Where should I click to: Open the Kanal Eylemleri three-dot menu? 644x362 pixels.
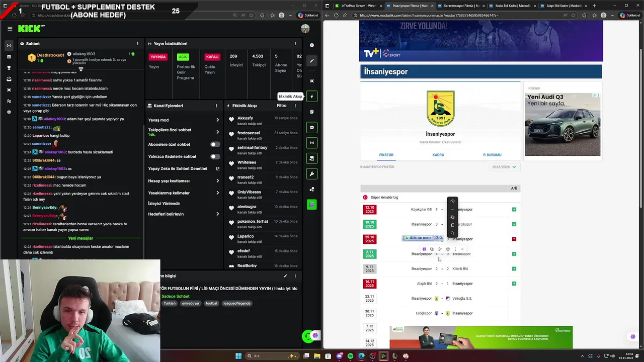click(x=216, y=106)
